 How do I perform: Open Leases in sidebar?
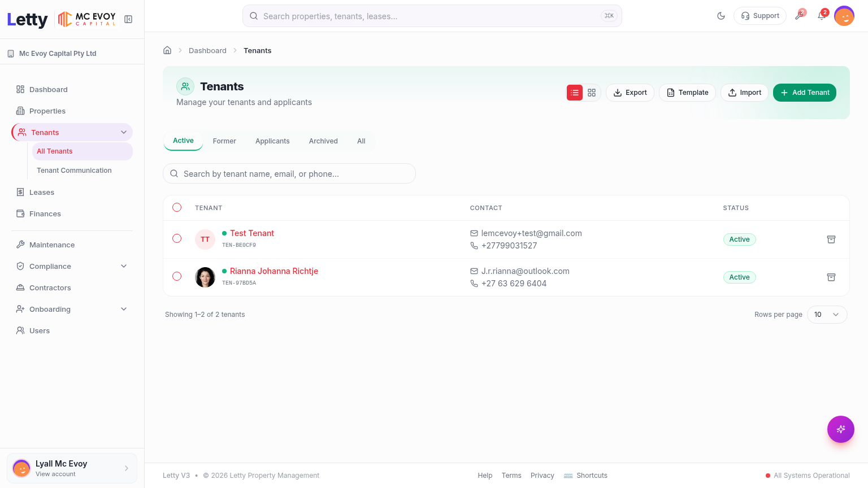coord(72,192)
